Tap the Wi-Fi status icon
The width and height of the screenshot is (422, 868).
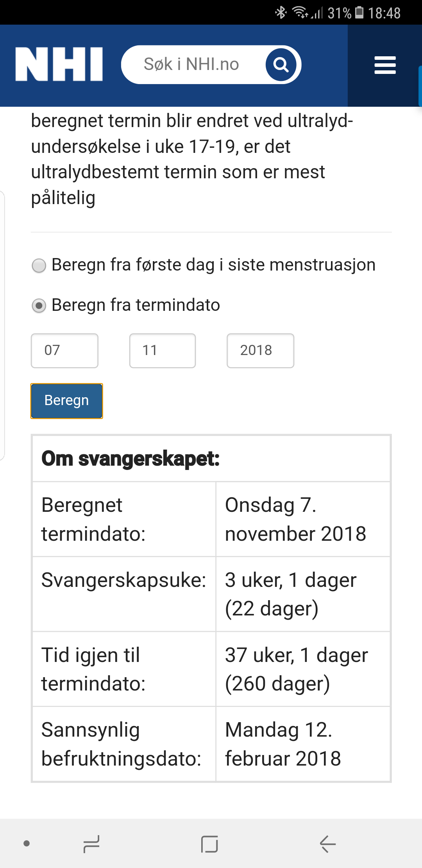tap(300, 13)
